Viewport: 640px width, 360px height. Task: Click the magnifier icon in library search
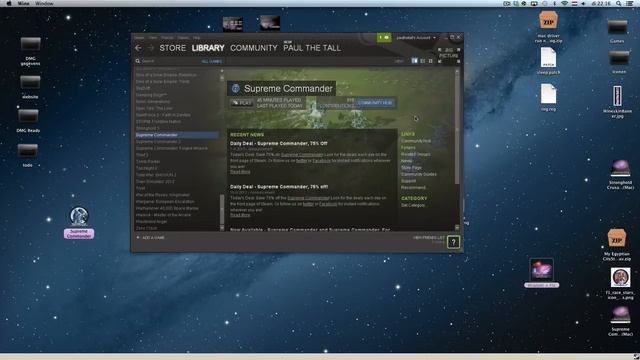(138, 61)
